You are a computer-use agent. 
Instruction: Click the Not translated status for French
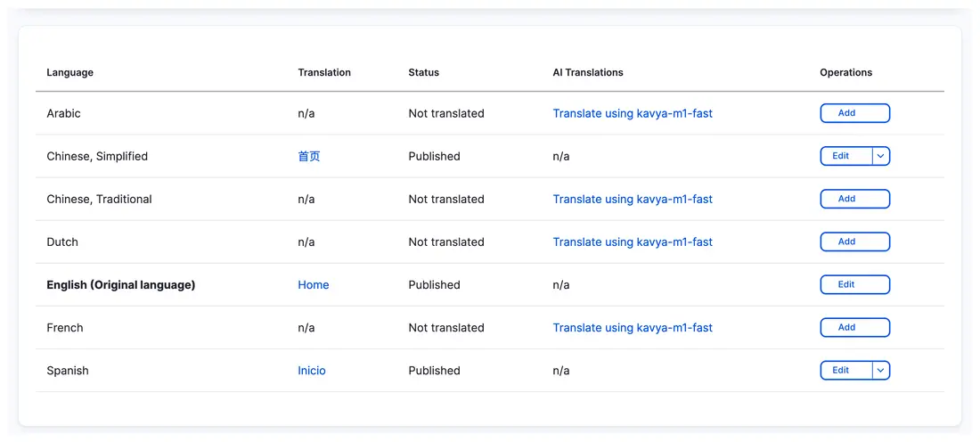click(446, 328)
